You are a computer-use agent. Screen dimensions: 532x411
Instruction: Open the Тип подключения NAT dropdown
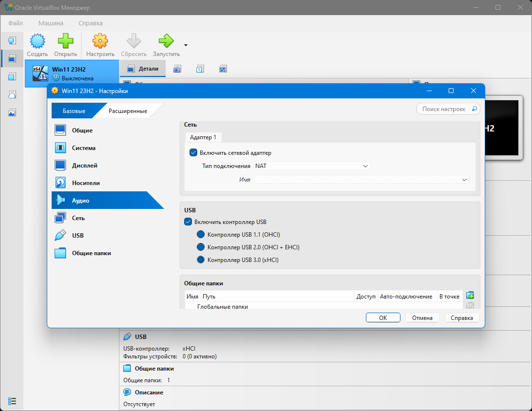(x=312, y=166)
